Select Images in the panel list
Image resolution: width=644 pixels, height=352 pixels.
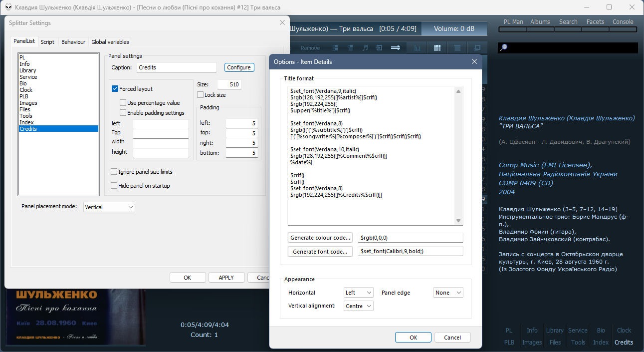[28, 103]
